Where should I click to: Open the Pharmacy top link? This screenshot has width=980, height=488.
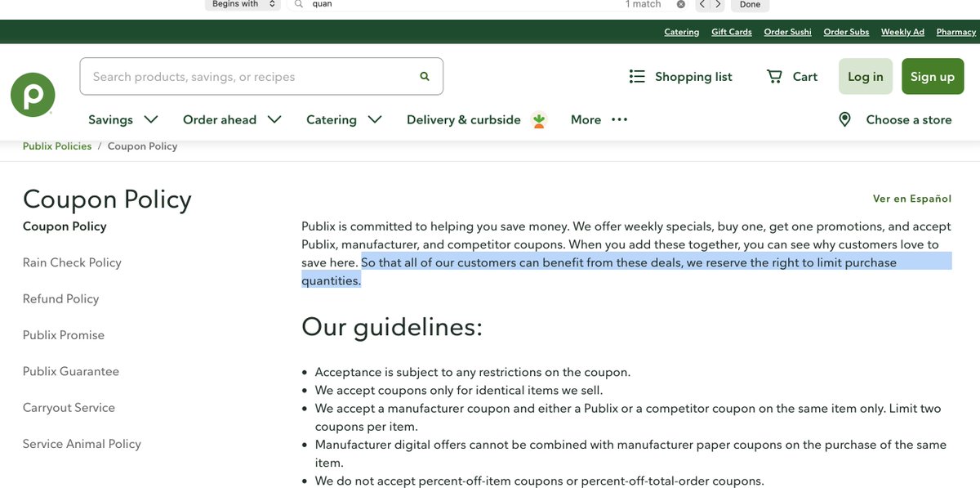pos(956,32)
